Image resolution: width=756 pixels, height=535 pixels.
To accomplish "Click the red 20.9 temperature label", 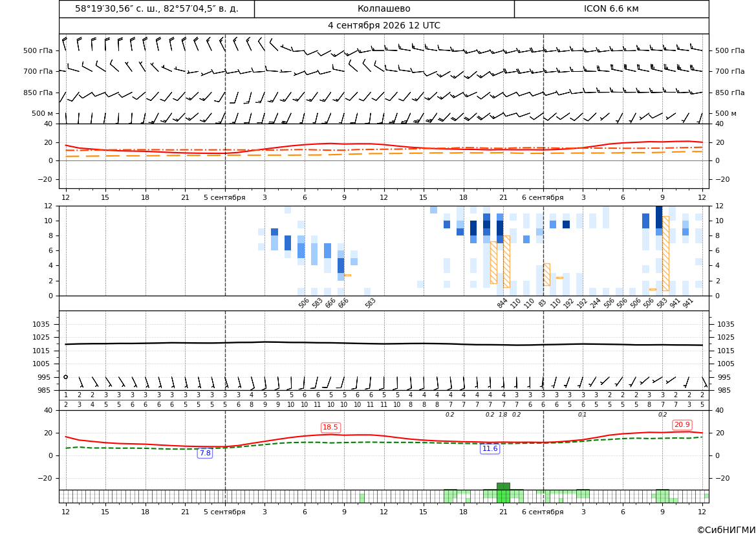I will pyautogui.click(x=682, y=424).
